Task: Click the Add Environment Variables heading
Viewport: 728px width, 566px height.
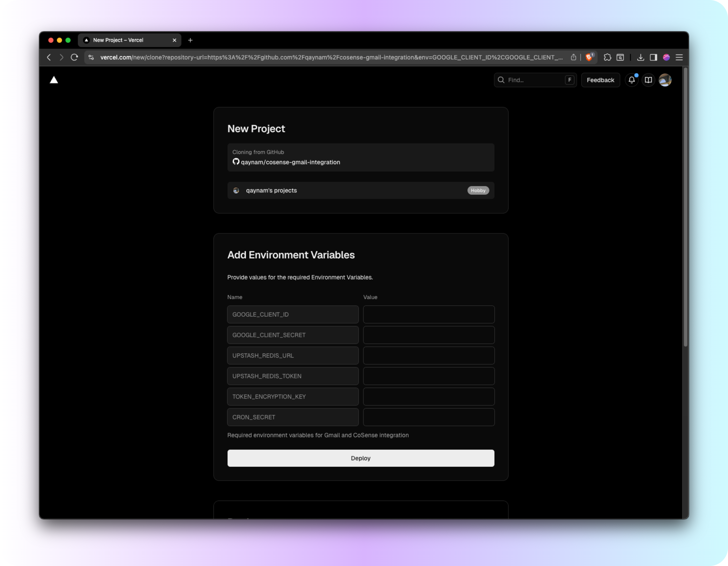Action: tap(291, 255)
